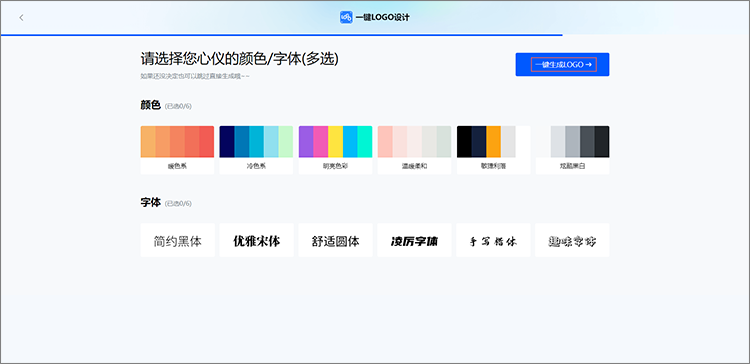Click the 颜色 section label

coord(151,105)
